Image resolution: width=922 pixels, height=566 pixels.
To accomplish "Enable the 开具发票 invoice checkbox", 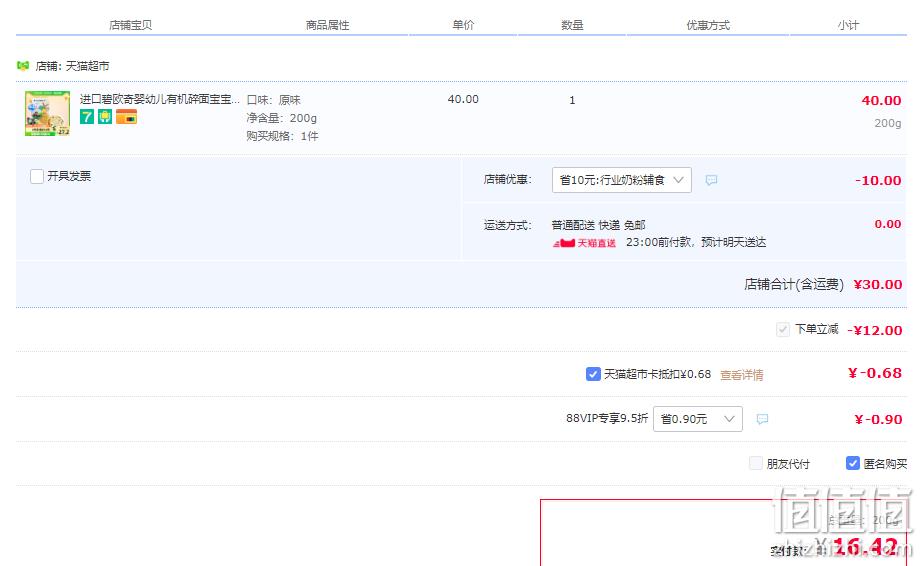I will coord(37,176).
